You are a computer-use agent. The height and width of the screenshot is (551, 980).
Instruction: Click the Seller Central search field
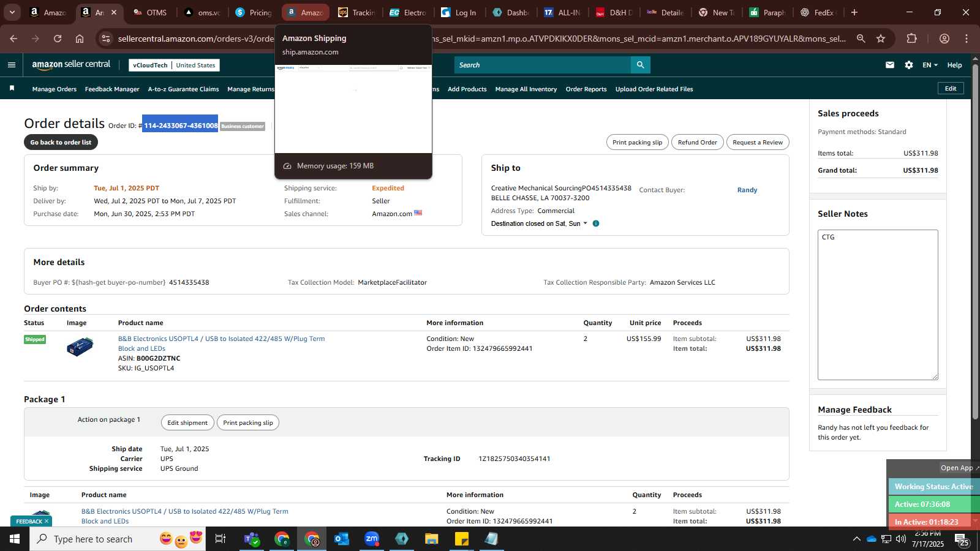tap(542, 65)
